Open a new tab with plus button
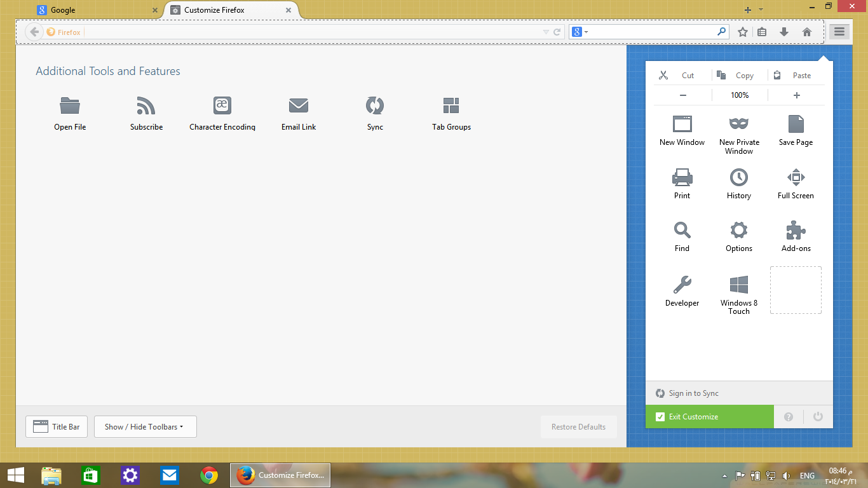This screenshot has width=868, height=488. [748, 10]
